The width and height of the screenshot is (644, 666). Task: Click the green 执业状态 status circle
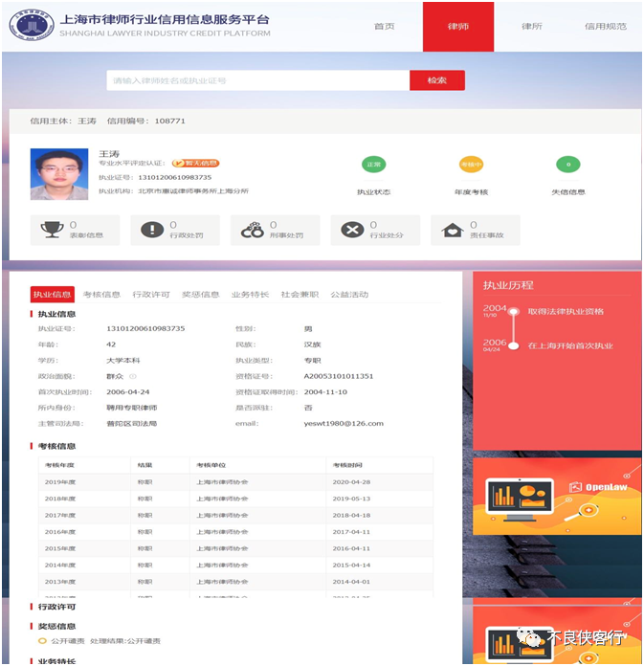(x=373, y=165)
